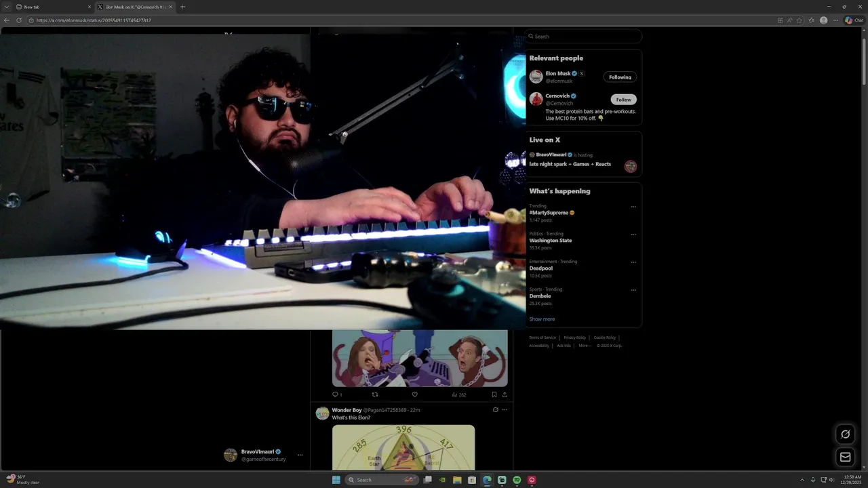868x488 pixels.
Task: Open the Accessibility footer link
Action: pyautogui.click(x=539, y=346)
